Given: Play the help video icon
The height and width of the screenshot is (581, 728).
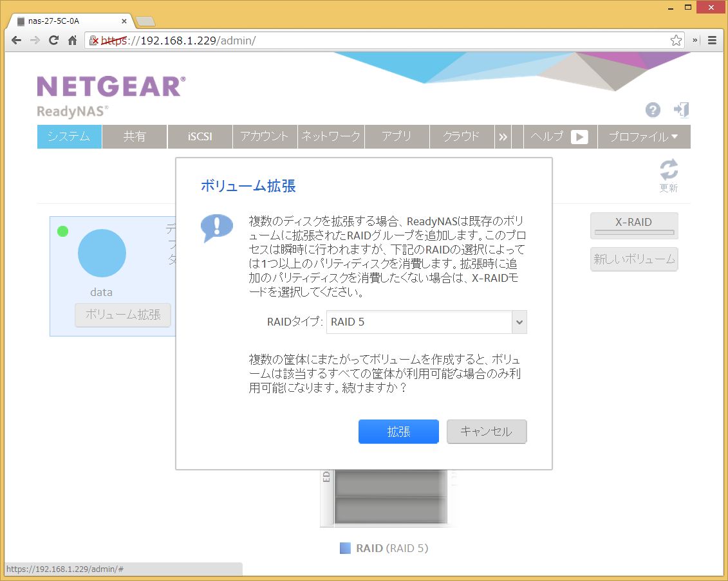Looking at the screenshot, I should (579, 137).
